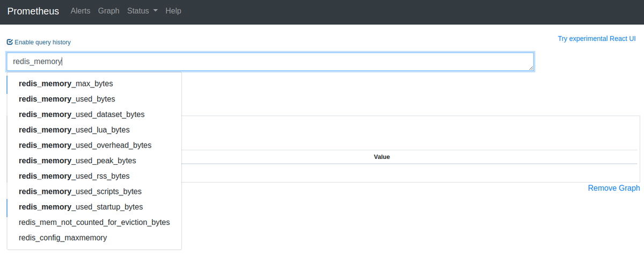Screen dimensions: 644x262
Task: Click the Remove Graph link
Action: (614, 188)
